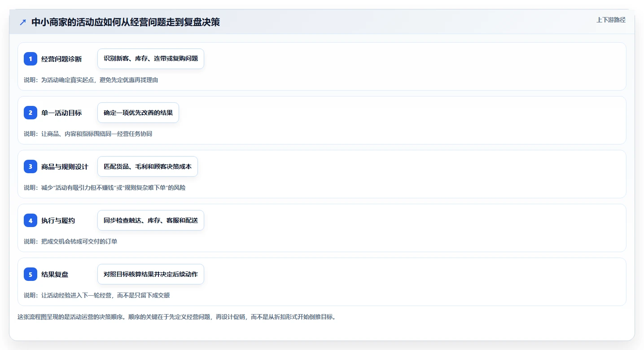Click the note 让商品、内容和指标围绕同一经营任务协同

click(88, 134)
